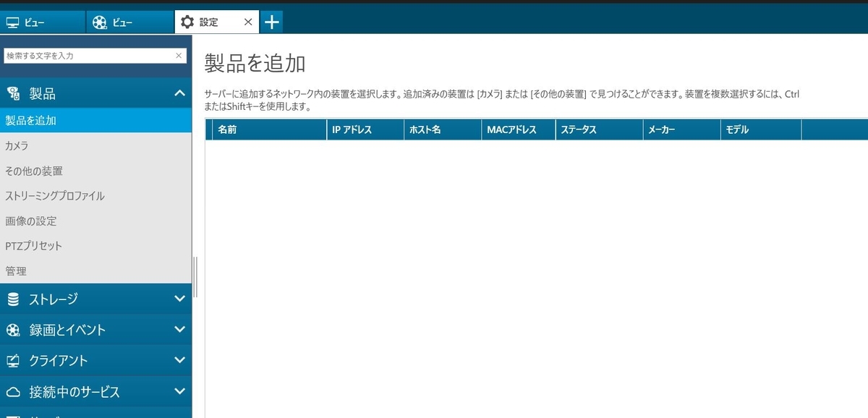
Task: Click the 録画とイベント recording icon
Action: point(13,330)
